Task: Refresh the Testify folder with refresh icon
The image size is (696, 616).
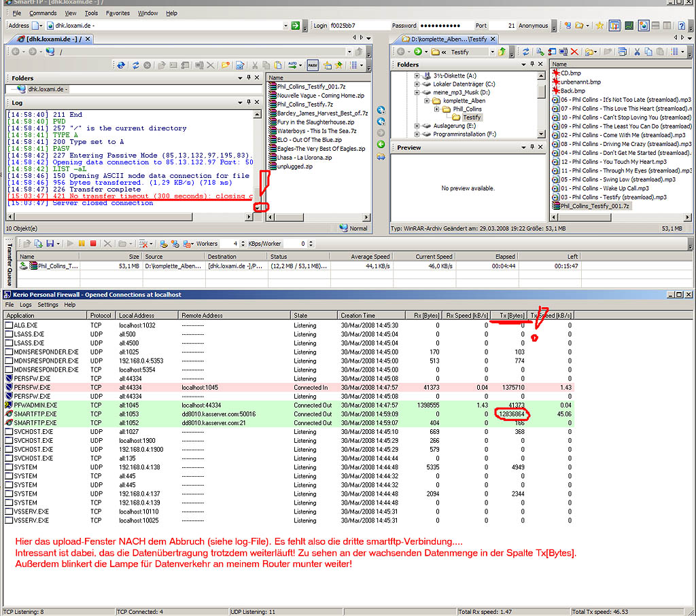Action: click(525, 52)
